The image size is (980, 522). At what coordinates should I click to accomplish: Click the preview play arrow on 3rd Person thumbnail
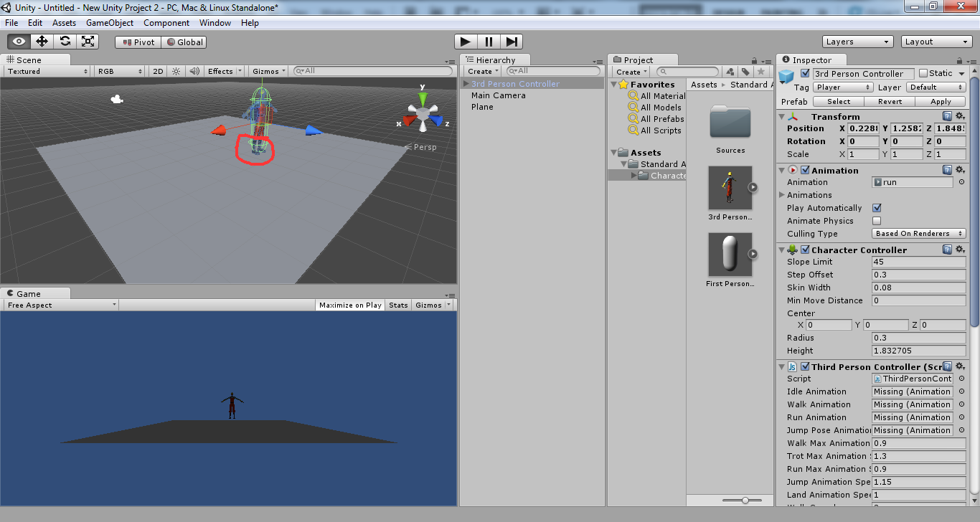(753, 188)
